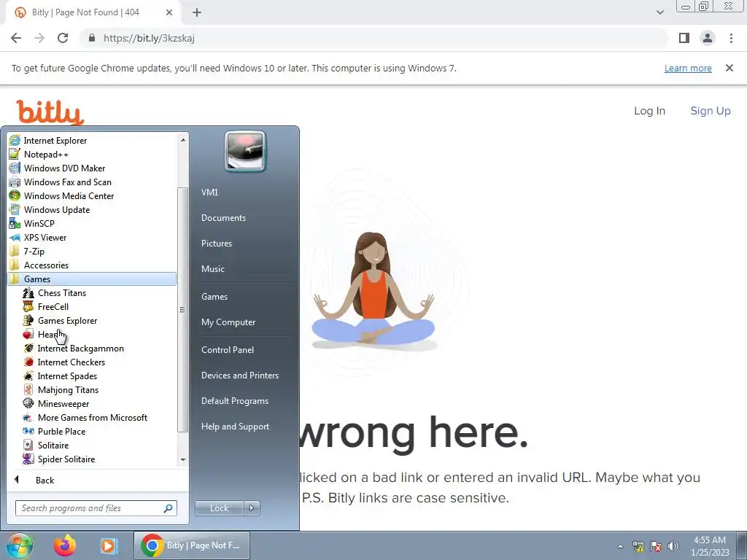This screenshot has height=560, width=747.
Task: Launch Windows Media Center
Action: [69, 195]
